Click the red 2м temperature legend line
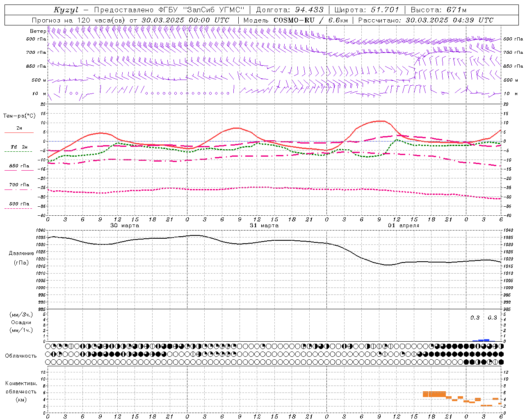The image size is (525, 420). tap(19, 133)
